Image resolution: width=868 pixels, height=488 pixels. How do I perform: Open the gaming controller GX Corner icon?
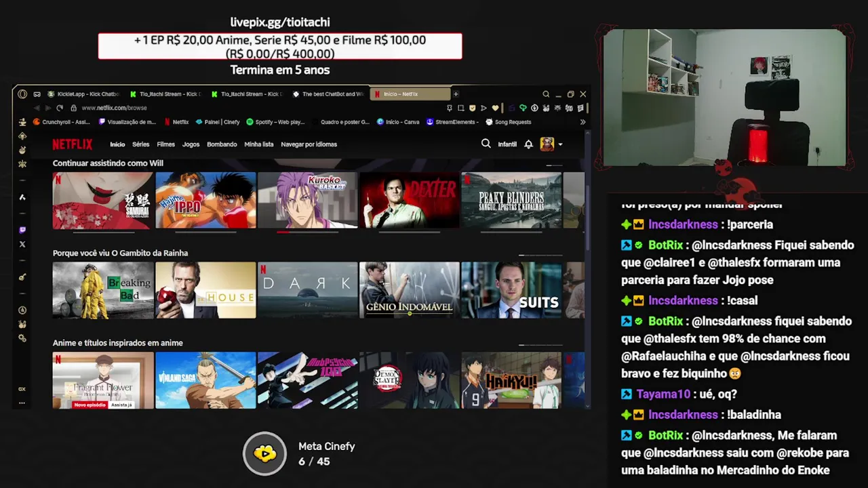[37, 94]
